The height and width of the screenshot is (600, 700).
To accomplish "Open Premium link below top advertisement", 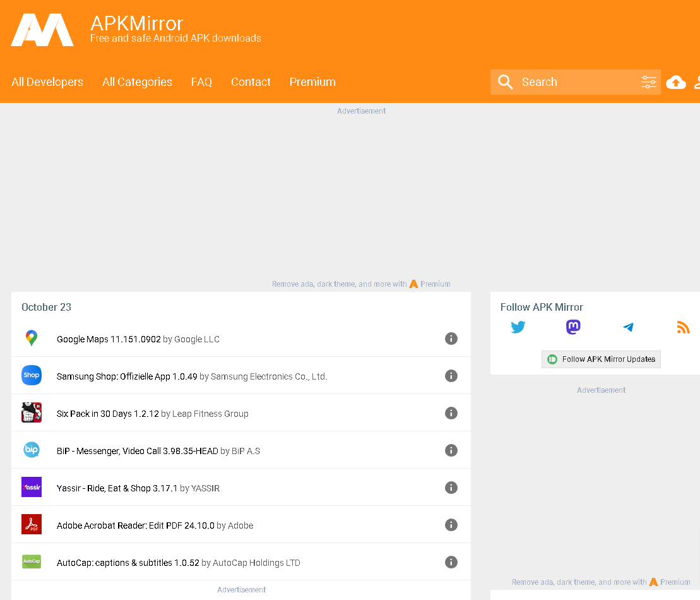I will (x=430, y=284).
